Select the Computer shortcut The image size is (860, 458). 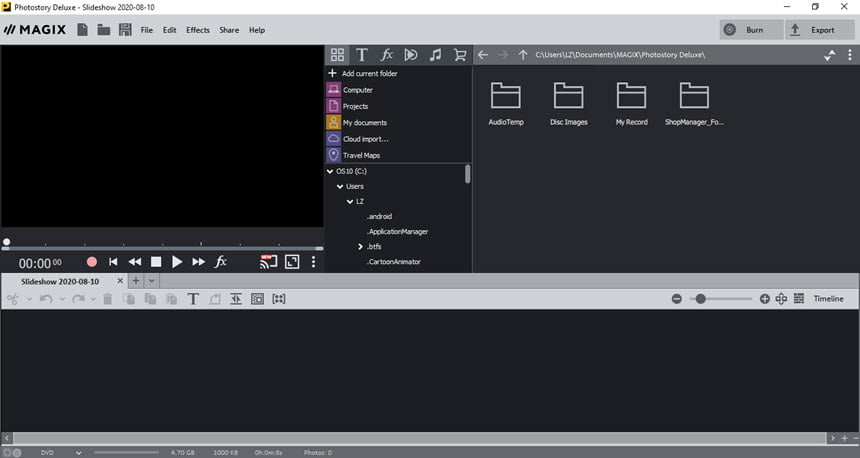pyautogui.click(x=350, y=89)
